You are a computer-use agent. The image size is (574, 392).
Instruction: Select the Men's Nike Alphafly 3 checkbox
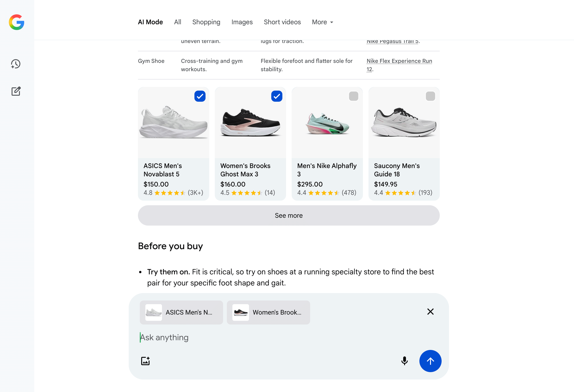[354, 96]
